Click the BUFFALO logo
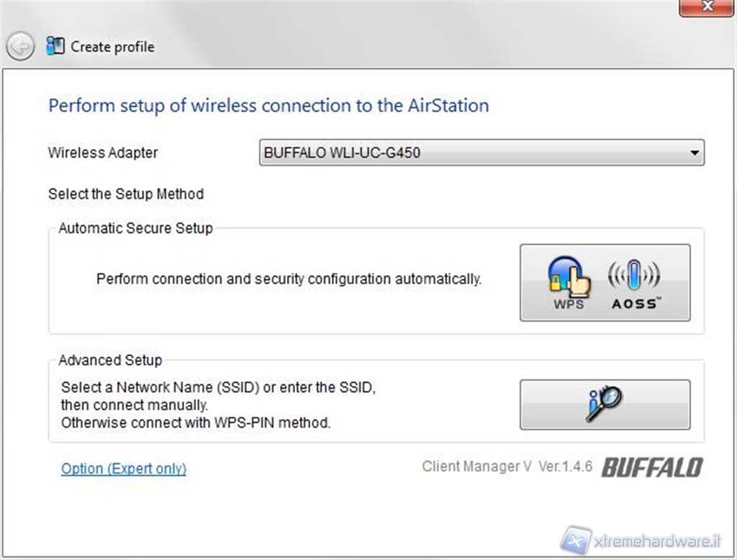Screen dimensions: 737x560 pos(651,468)
